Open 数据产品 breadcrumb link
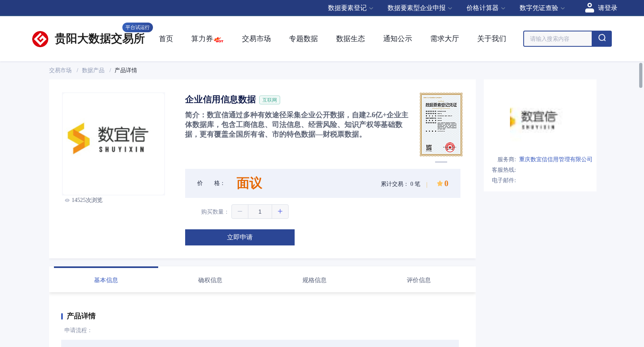The height and width of the screenshot is (347, 644). [93, 71]
